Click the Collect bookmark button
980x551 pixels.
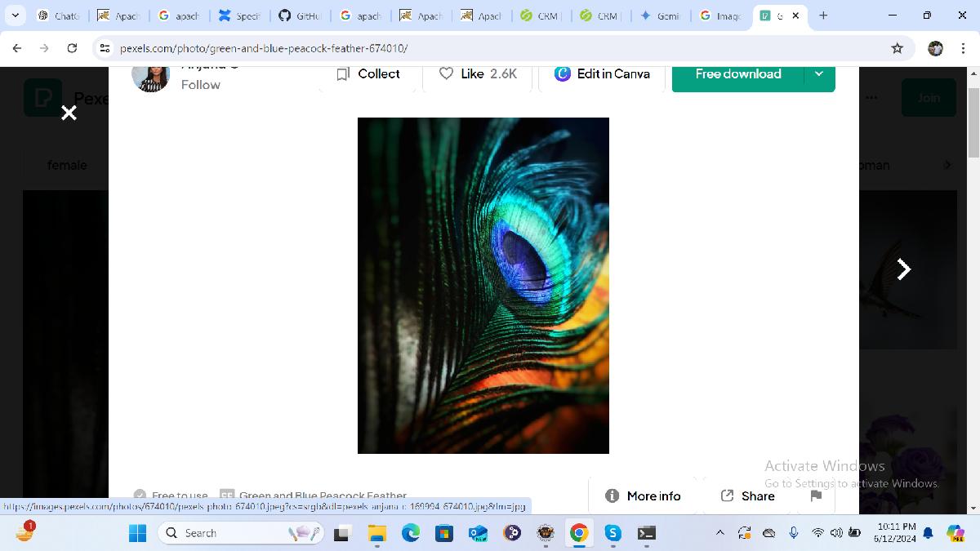click(x=368, y=74)
